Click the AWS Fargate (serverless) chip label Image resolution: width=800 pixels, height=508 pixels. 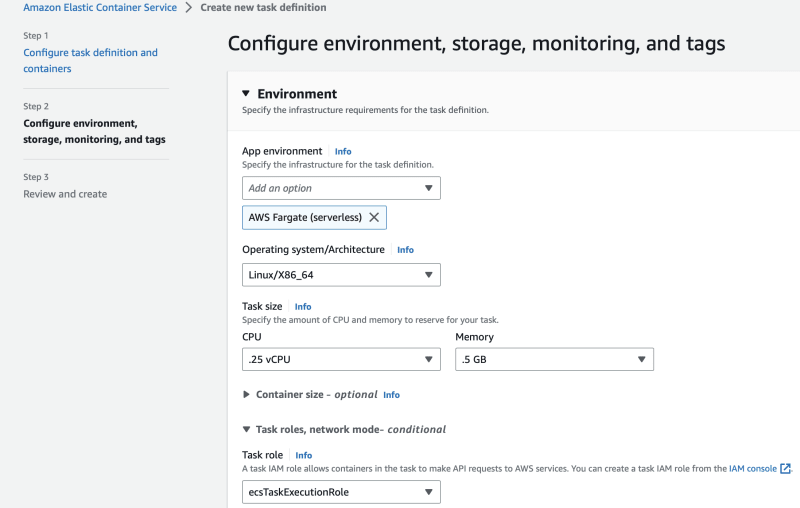pos(305,217)
